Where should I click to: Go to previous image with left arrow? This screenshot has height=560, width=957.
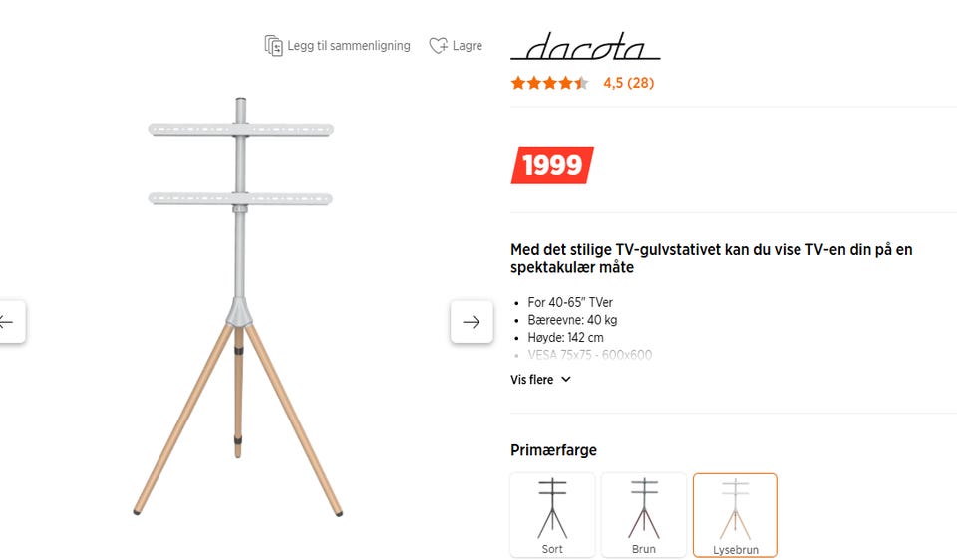[8, 322]
